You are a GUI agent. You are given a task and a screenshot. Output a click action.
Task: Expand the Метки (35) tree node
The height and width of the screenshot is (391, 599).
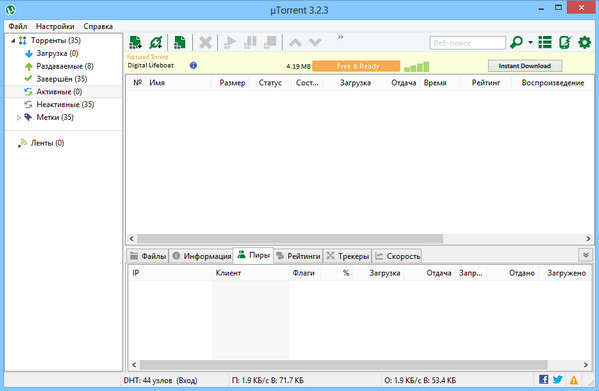pyautogui.click(x=19, y=118)
